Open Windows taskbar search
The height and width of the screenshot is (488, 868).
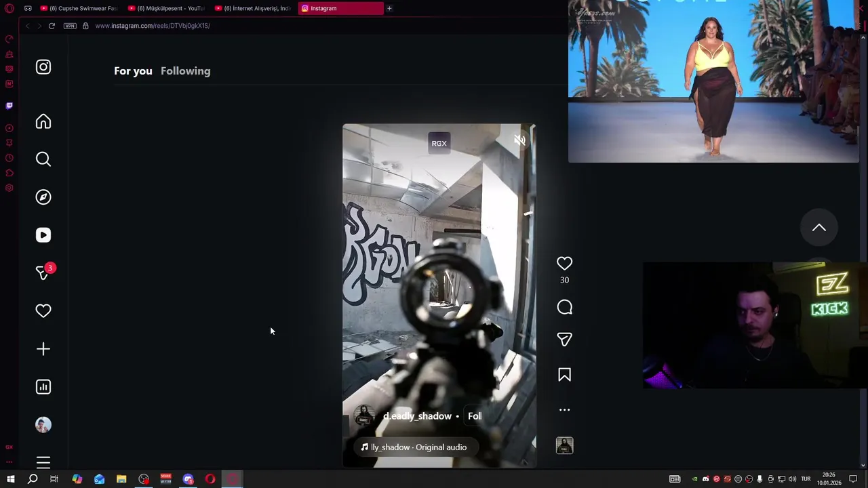32,479
